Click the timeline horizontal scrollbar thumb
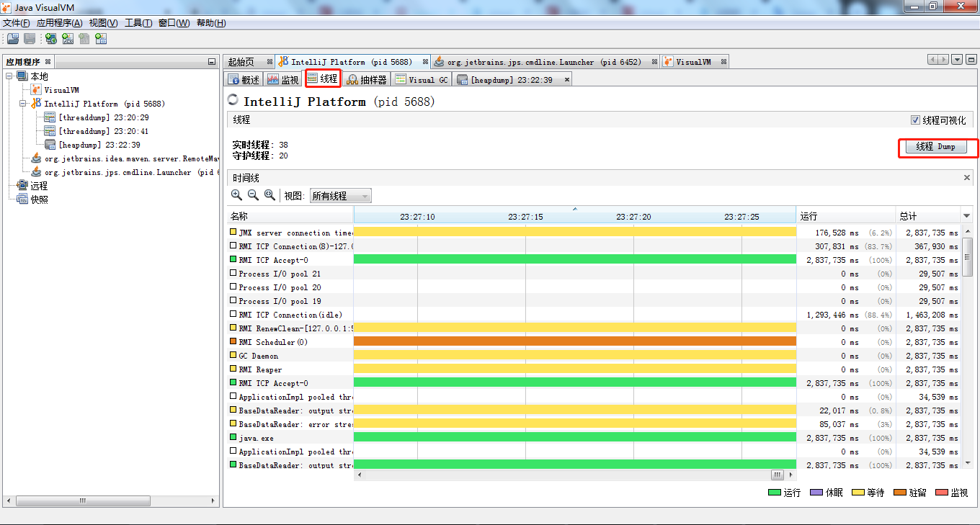Viewport: 980px width, 525px height. (x=777, y=475)
